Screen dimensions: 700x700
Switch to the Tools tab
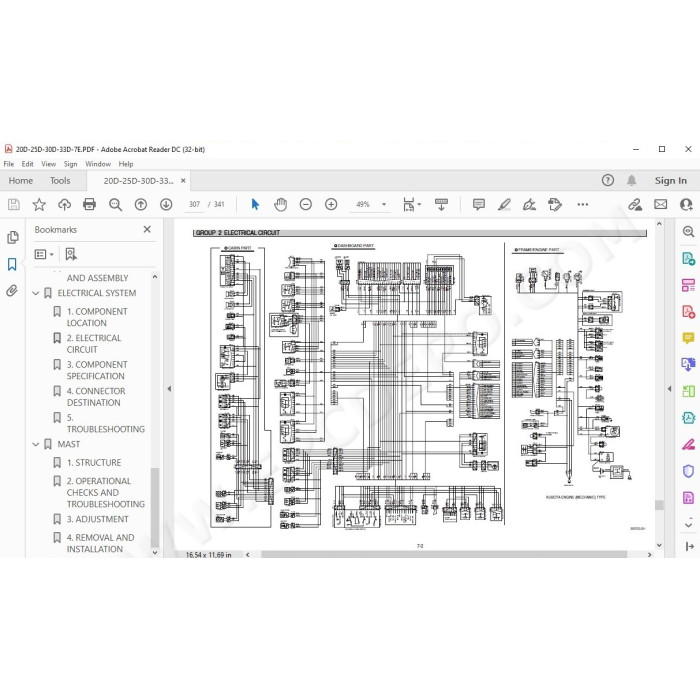[x=60, y=181]
